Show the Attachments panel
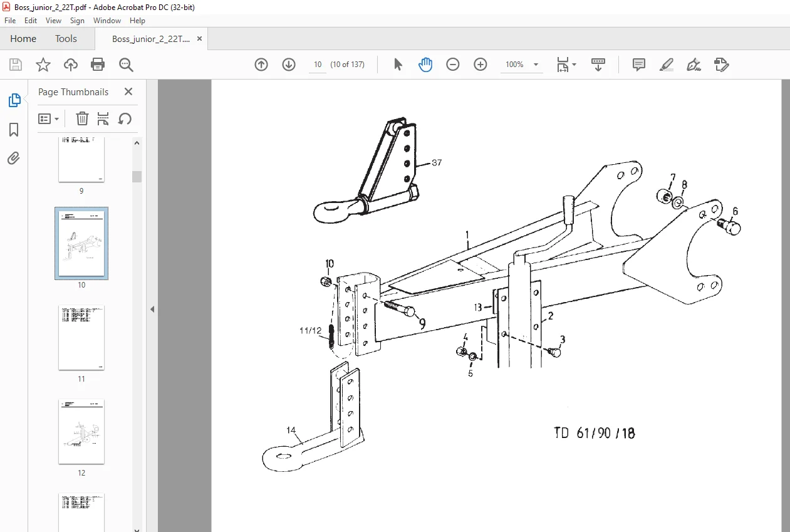Viewport: 790px width, 532px height. click(14, 158)
